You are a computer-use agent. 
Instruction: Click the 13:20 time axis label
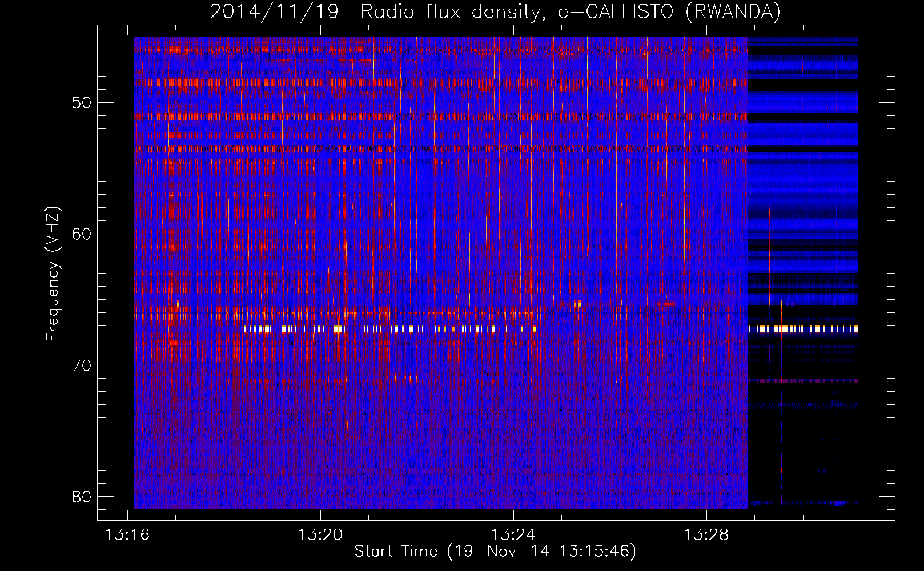(320, 535)
